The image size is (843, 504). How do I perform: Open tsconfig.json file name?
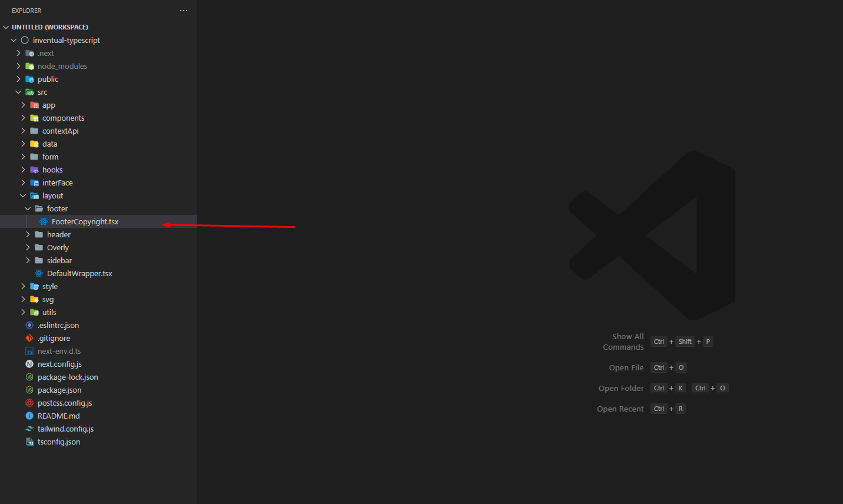(59, 442)
